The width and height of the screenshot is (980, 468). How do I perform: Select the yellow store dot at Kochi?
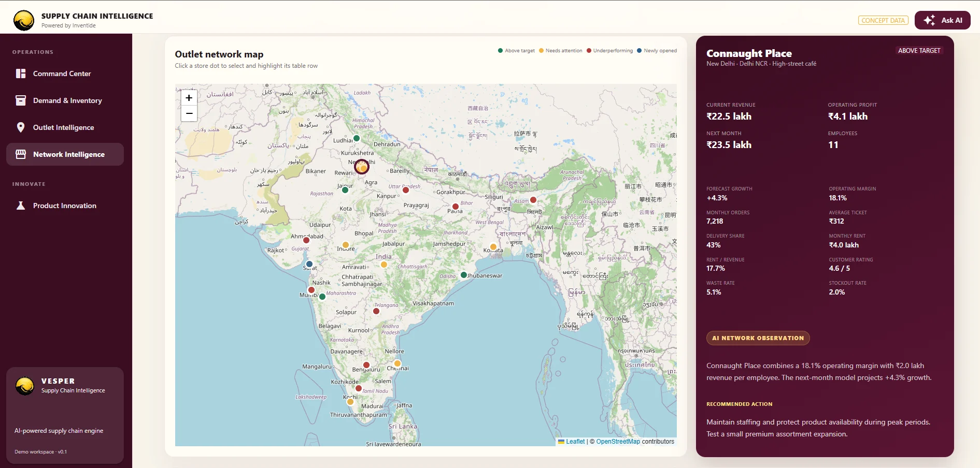click(350, 402)
